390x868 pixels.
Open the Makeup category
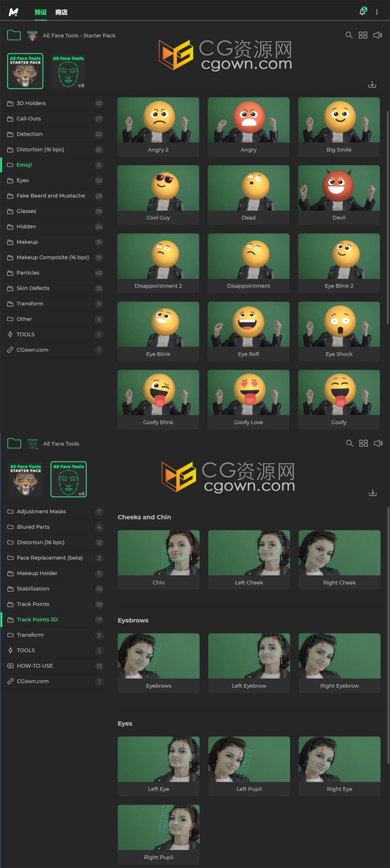(x=53, y=242)
